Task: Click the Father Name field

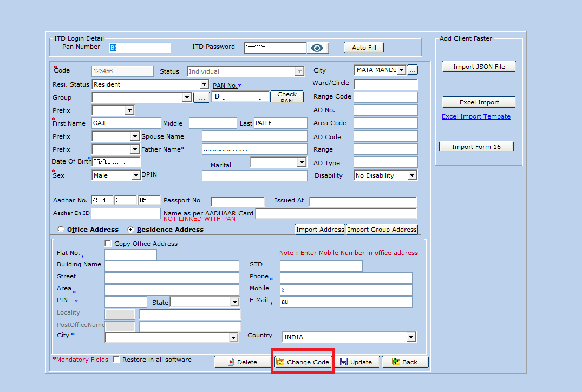Action: click(254, 149)
